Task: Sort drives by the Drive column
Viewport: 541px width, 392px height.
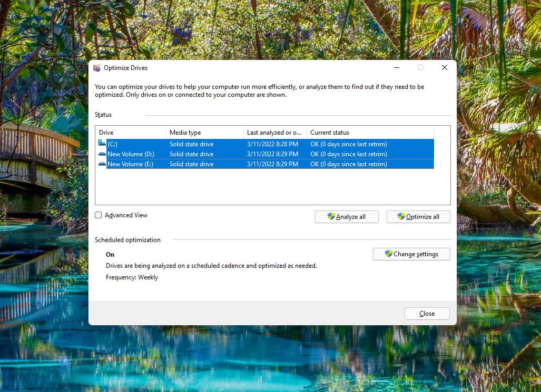Action: coord(130,132)
